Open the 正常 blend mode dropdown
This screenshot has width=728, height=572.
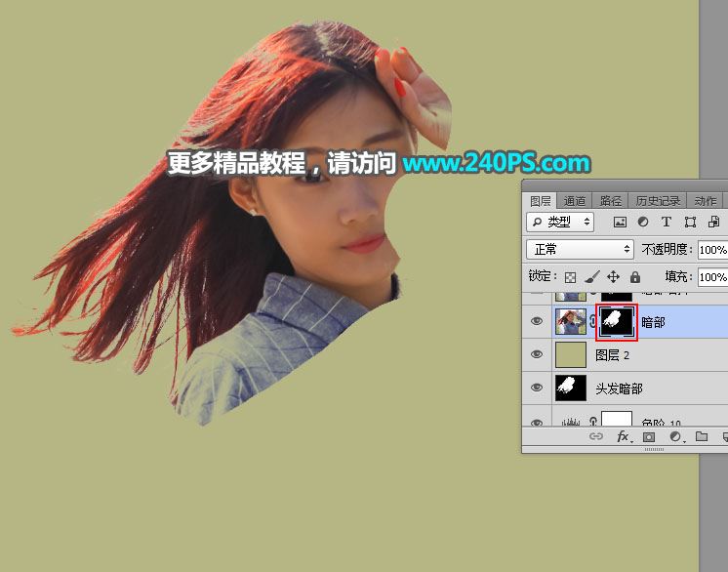point(580,249)
